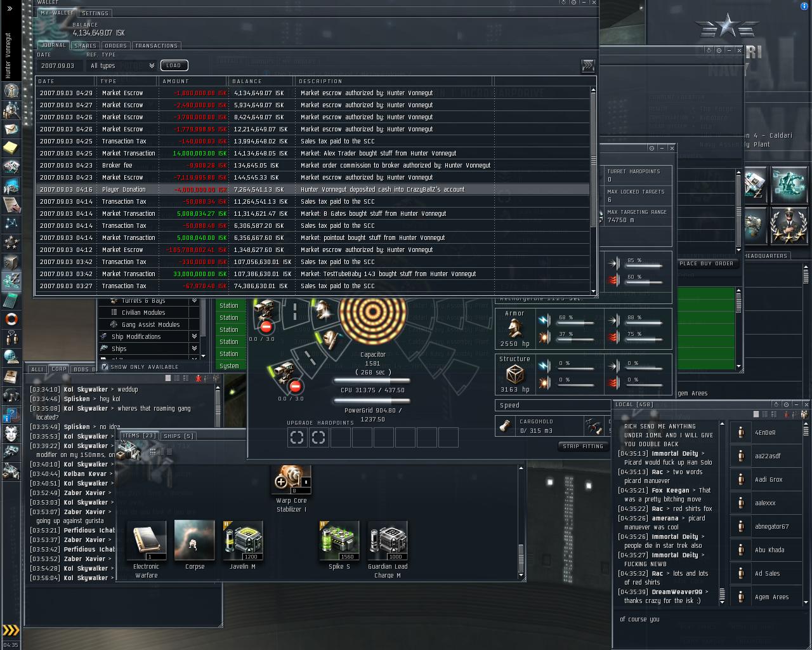Open the Orders tab in wallet

click(x=115, y=46)
